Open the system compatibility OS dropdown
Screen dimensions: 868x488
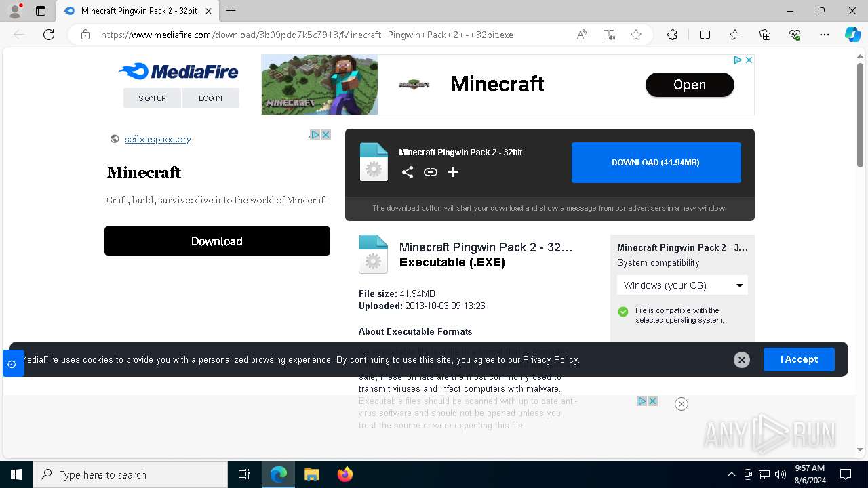pyautogui.click(x=682, y=285)
